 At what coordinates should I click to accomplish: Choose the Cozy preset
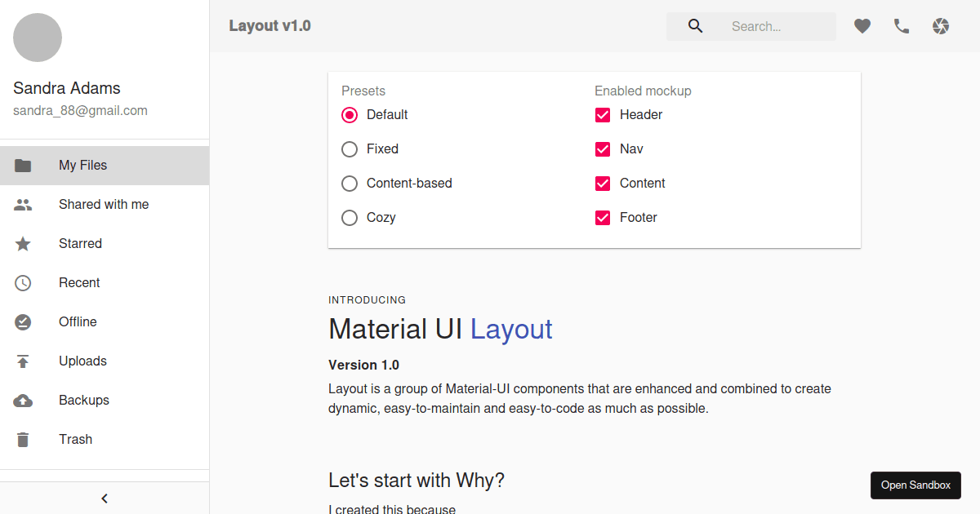(350, 217)
